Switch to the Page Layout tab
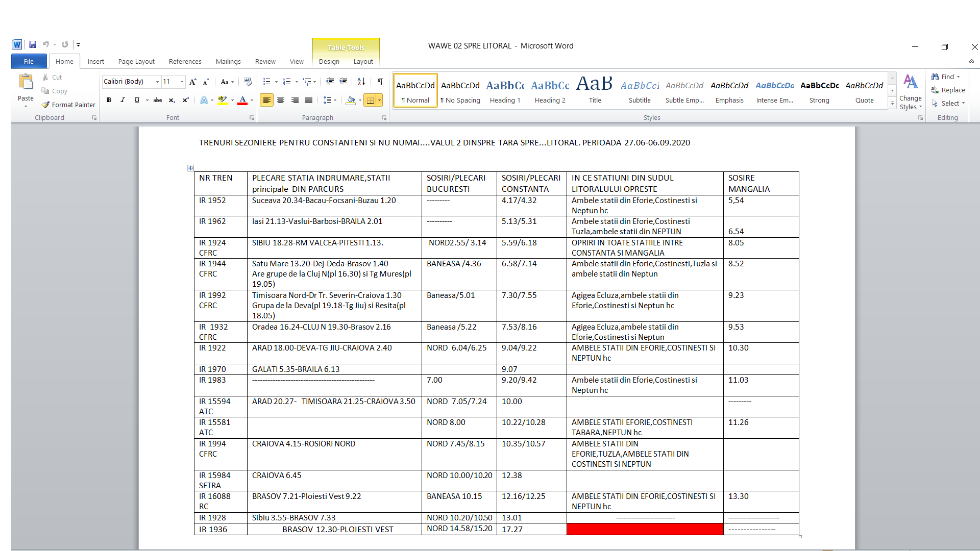Screen dimensions: 980x551 (136, 61)
